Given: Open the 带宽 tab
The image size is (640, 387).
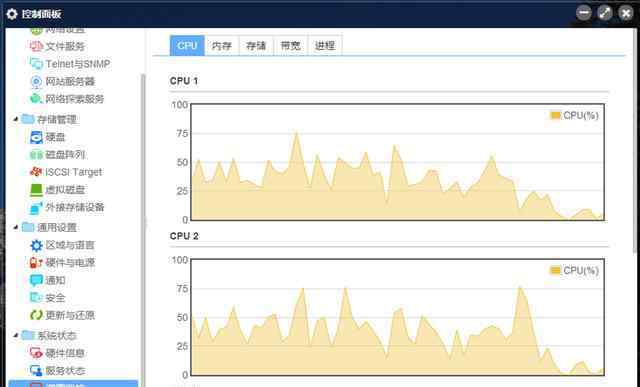Looking at the screenshot, I should coord(291,45).
